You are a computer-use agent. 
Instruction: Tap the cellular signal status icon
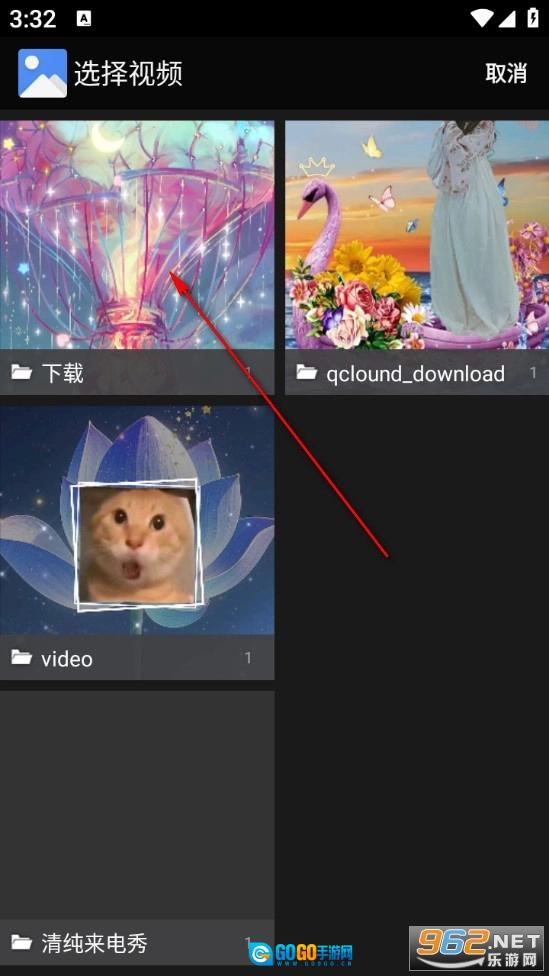coord(507,18)
